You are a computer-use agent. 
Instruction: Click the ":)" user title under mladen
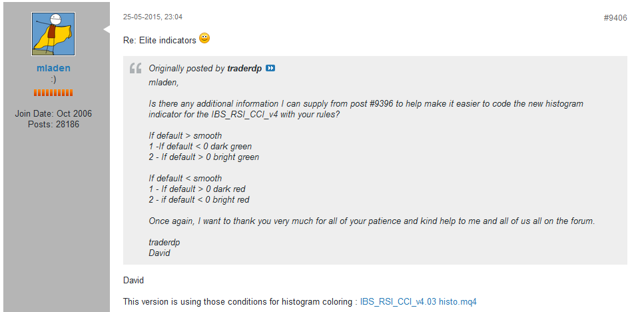pos(53,79)
